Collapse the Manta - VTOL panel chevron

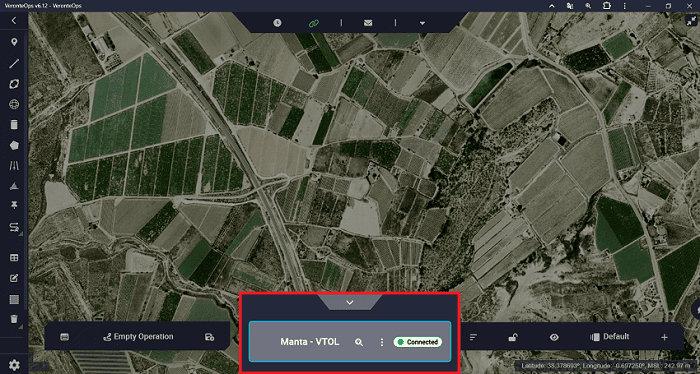click(350, 303)
